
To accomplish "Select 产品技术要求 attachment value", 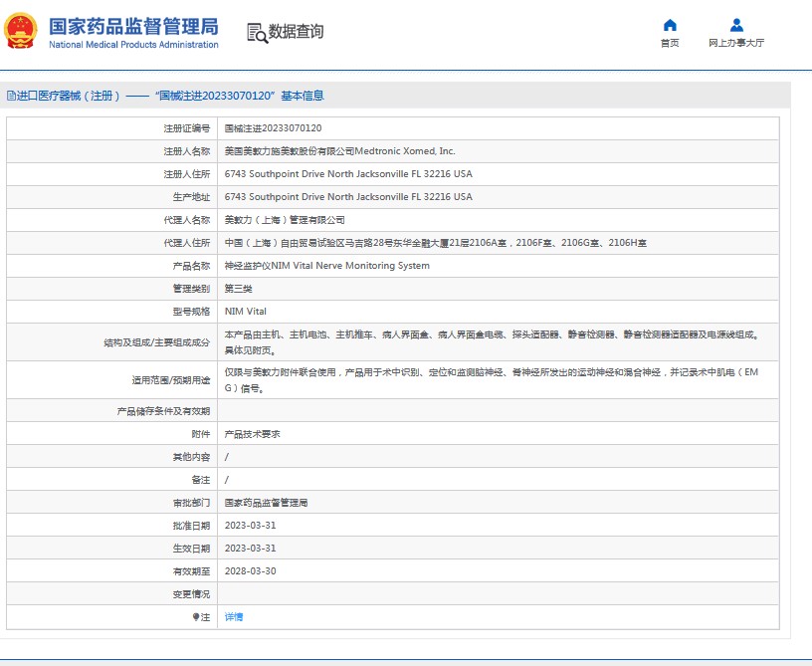I will point(252,434).
